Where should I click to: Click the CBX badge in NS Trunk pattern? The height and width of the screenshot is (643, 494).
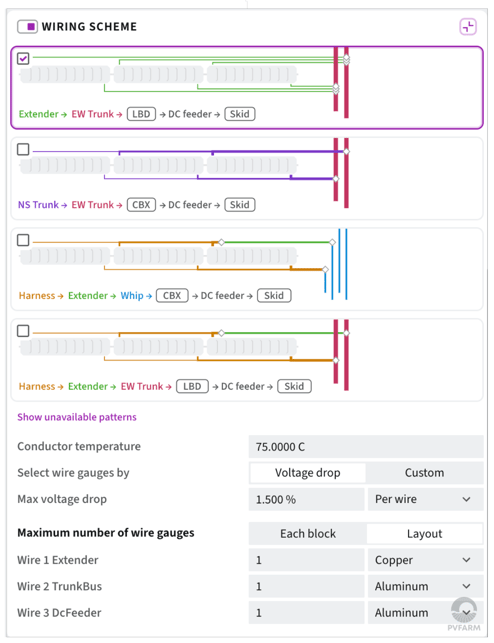[x=141, y=205]
